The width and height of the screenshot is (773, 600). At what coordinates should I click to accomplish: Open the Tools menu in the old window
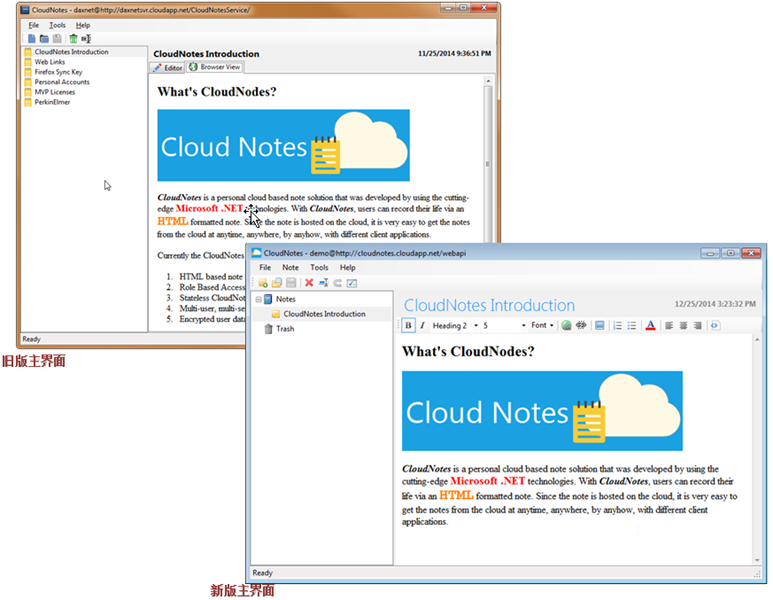coord(57,25)
